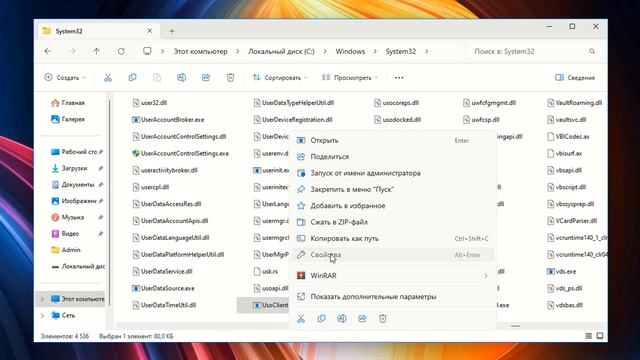Open Admin folder in the sidebar
The width and height of the screenshot is (640, 360).
point(66,250)
